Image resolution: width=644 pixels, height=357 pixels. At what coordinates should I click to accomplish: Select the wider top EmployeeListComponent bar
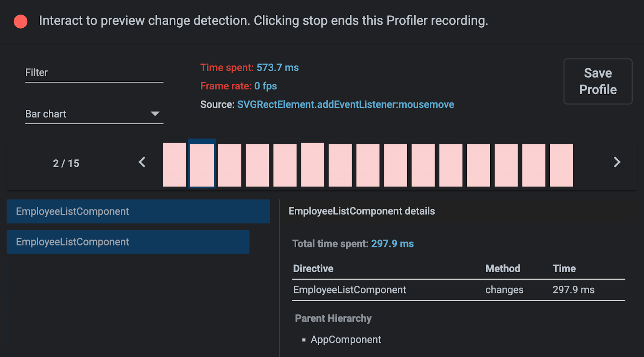coord(138,211)
